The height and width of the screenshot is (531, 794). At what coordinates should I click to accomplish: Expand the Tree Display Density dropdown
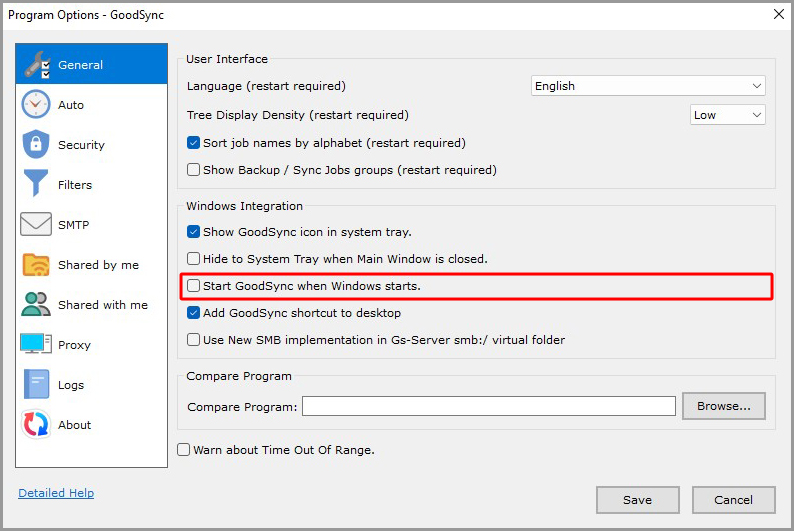coord(727,115)
